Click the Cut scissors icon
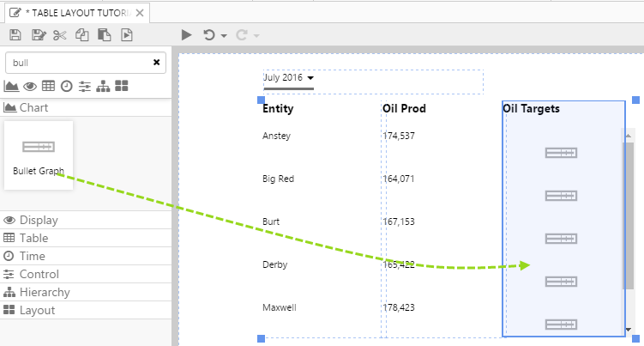Screen dimensions: 644x346 [x=59, y=35]
